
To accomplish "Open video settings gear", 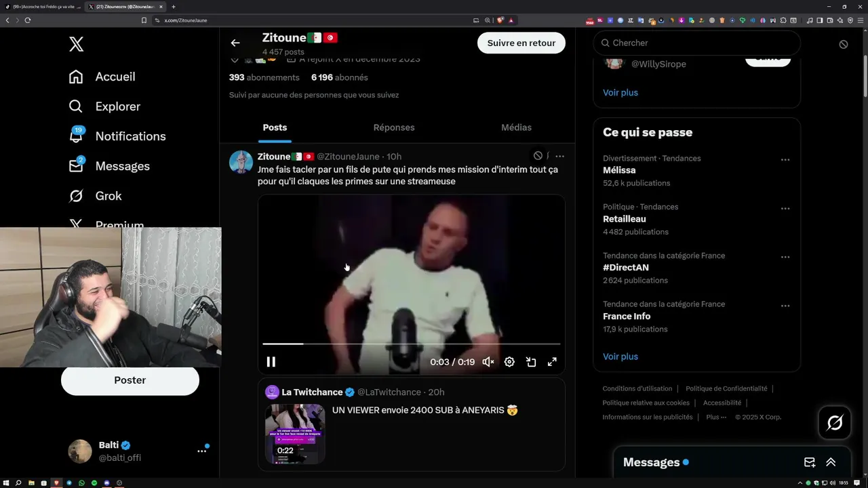I will tap(509, 362).
